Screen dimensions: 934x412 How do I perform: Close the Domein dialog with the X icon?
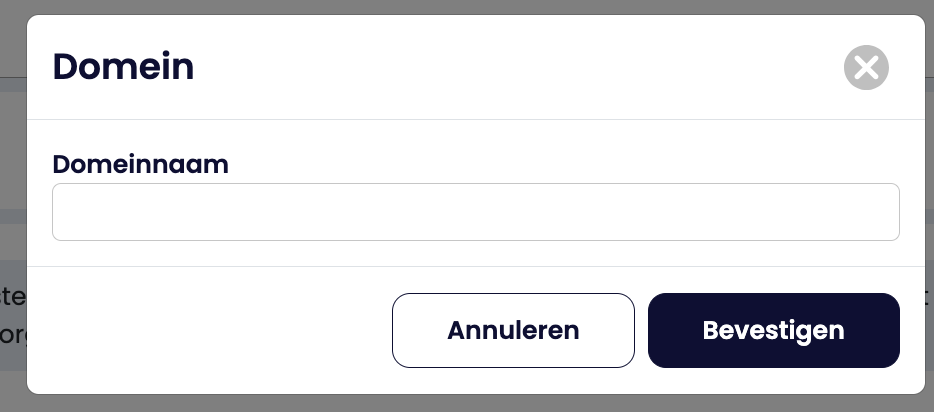[x=866, y=68]
